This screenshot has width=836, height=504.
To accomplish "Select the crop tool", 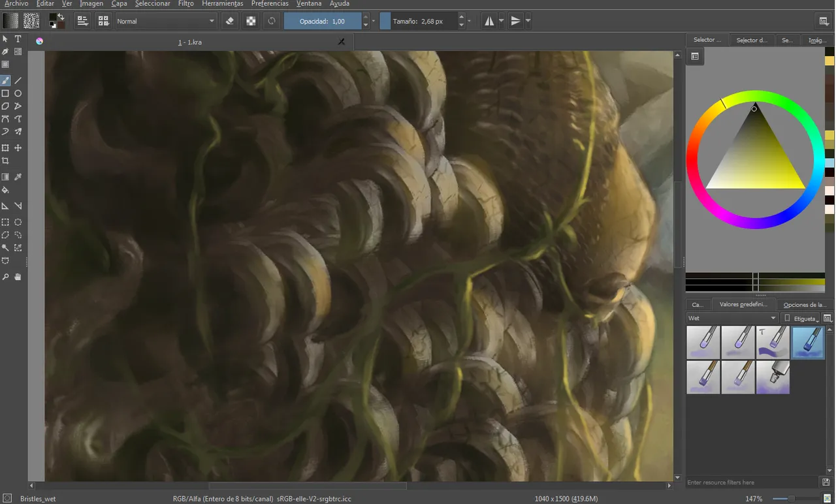I will [x=5, y=161].
